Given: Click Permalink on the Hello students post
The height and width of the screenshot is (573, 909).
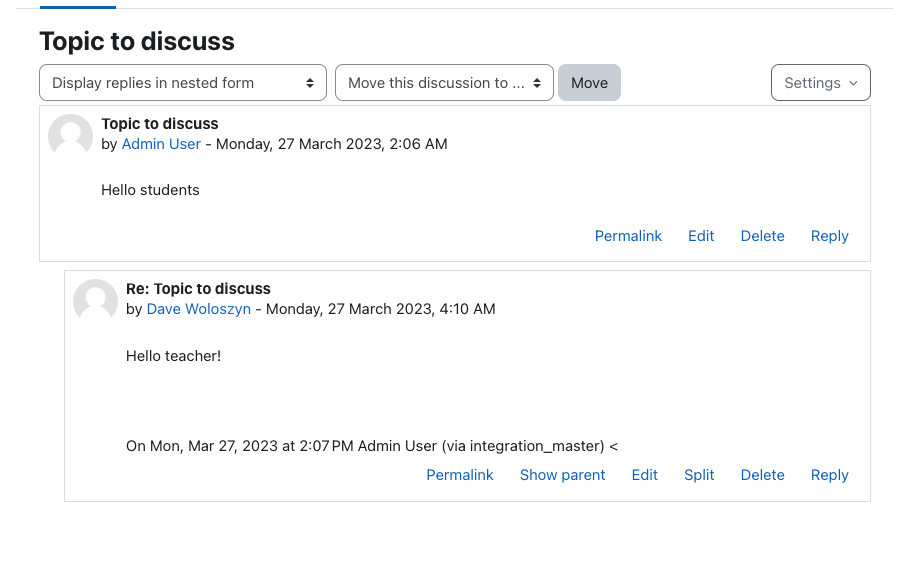Looking at the screenshot, I should tap(628, 236).
